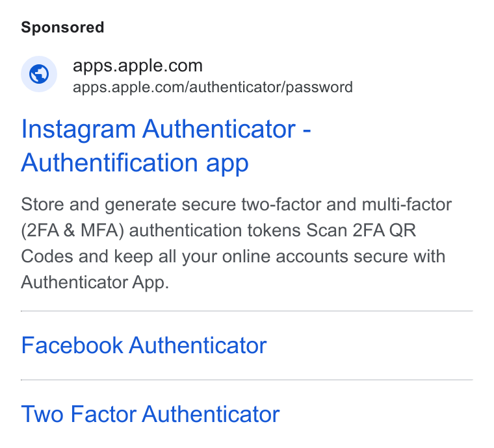Click the globe favicon icon
The image size is (494, 448).
(39, 74)
